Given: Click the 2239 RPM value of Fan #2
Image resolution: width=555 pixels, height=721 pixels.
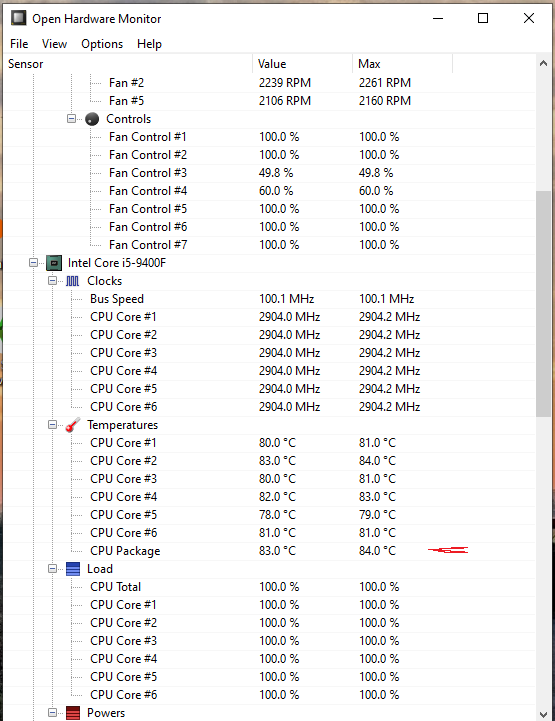Looking at the screenshot, I should (285, 83).
